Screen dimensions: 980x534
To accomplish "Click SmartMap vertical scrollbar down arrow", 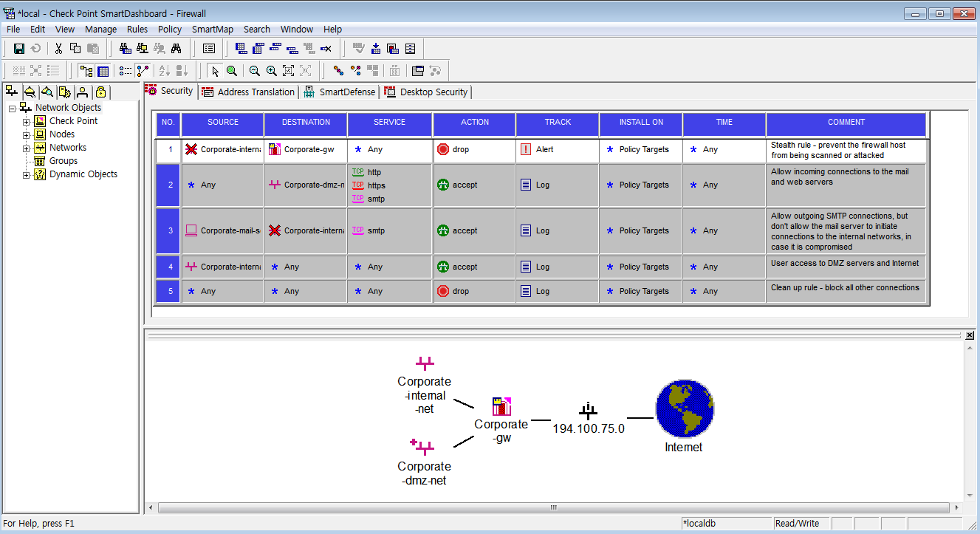I will (x=970, y=495).
